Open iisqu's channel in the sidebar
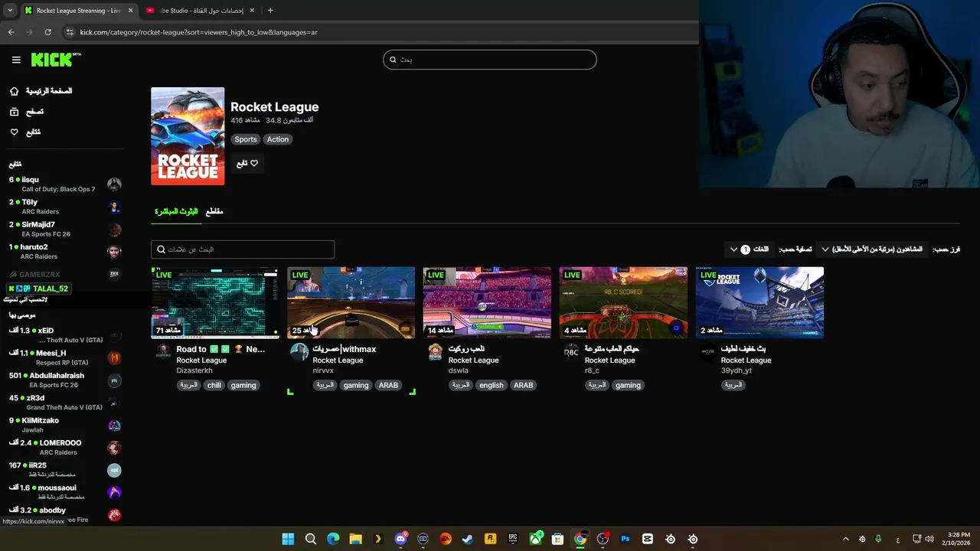Screen dimensions: 980x551 [64, 184]
